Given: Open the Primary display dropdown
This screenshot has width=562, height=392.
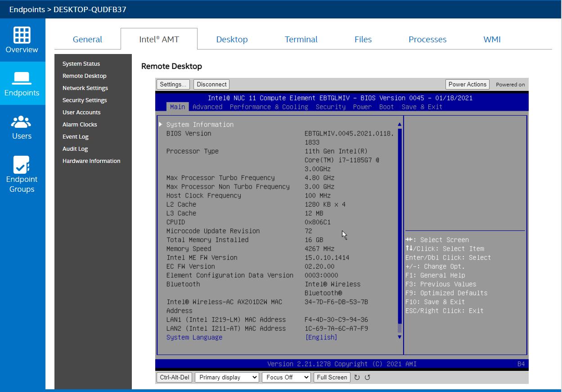Looking at the screenshot, I should click(x=227, y=377).
